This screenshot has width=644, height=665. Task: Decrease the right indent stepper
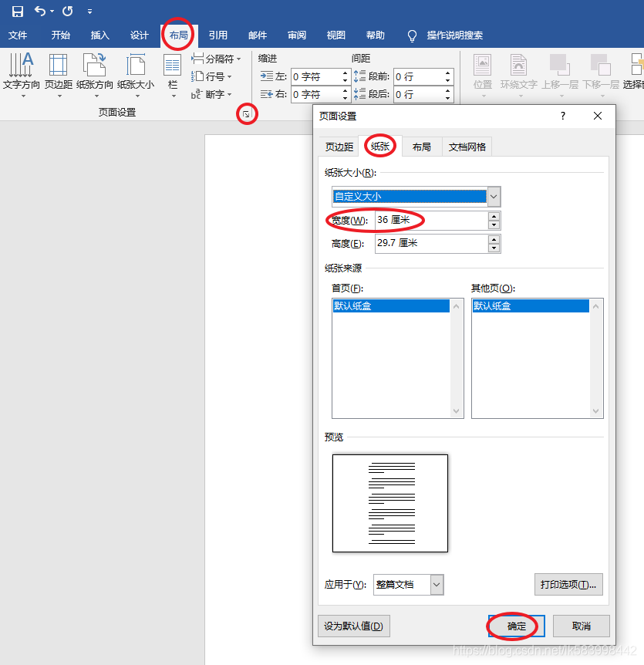[x=345, y=98]
